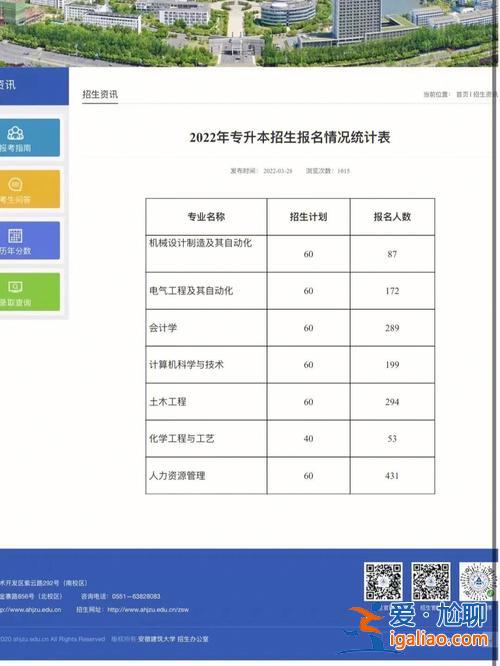Viewport: 500px width, 666px height.
Task: Click the 招生计划 column header
Action: [308, 217]
